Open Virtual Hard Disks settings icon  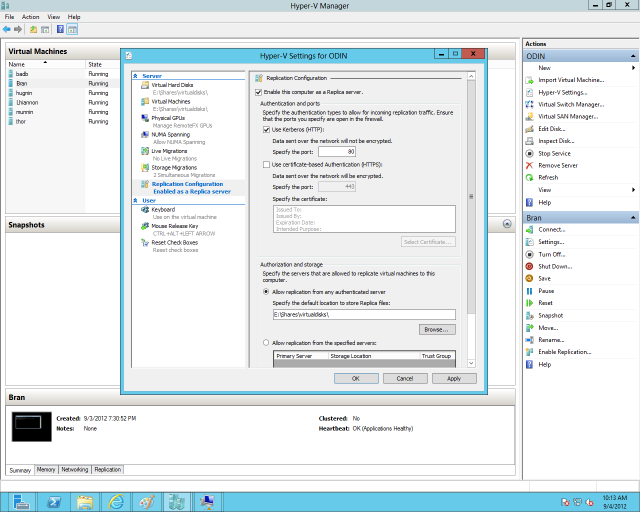click(x=144, y=85)
